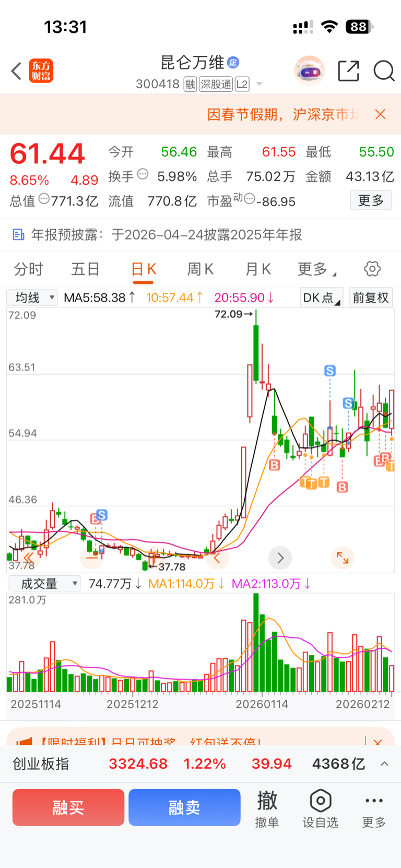Tap the blue S marker at chart peak
401x868 pixels.
330,371
